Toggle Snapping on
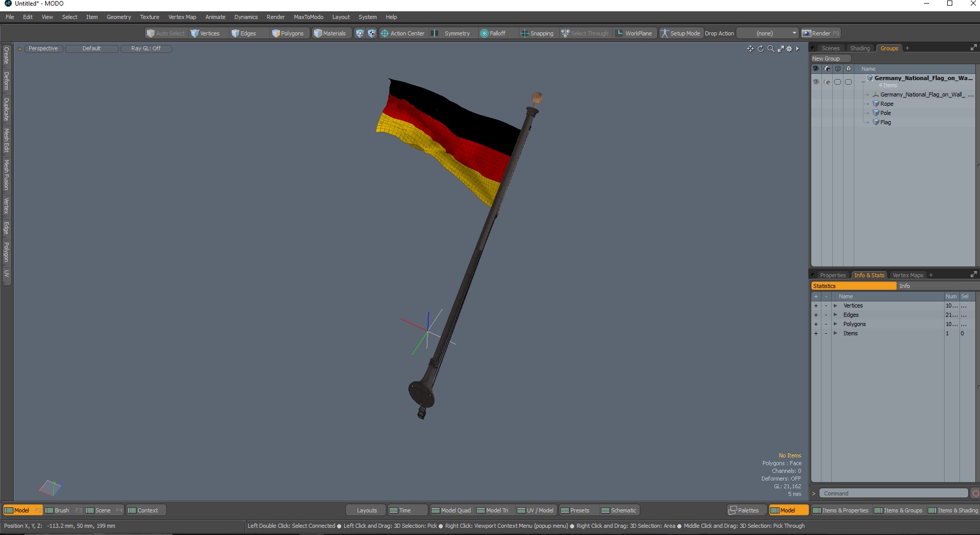 pos(537,33)
